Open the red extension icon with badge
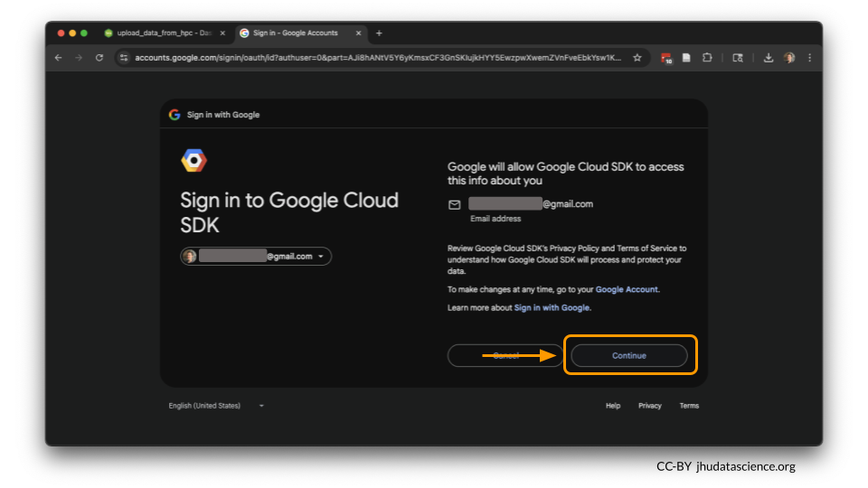 point(666,58)
